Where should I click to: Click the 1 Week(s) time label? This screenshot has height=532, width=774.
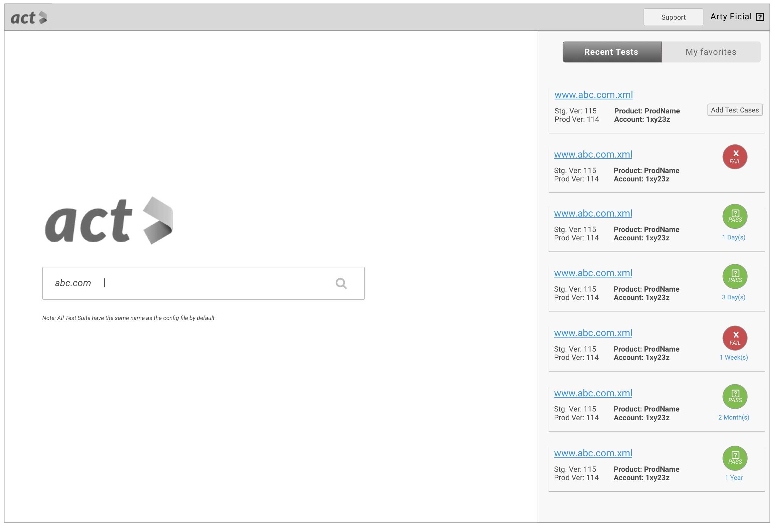coord(733,357)
